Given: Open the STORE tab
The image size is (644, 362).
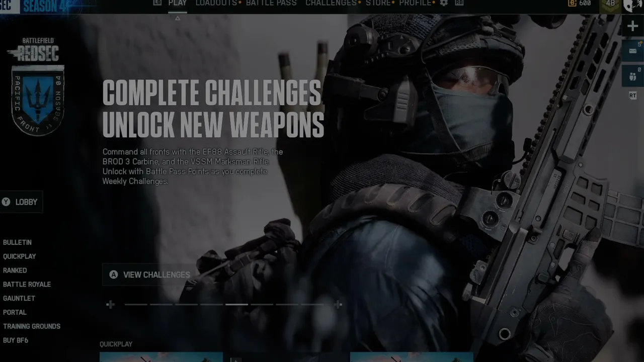Looking at the screenshot, I should [x=378, y=3].
